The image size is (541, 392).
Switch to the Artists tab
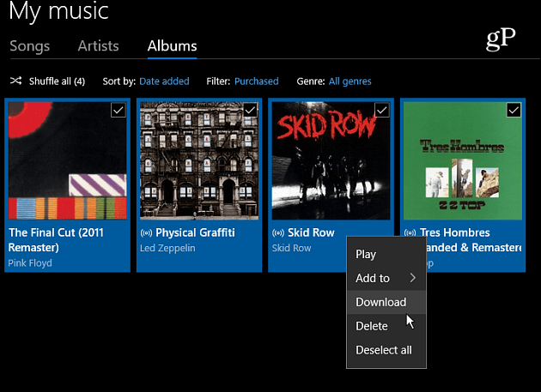click(x=99, y=45)
